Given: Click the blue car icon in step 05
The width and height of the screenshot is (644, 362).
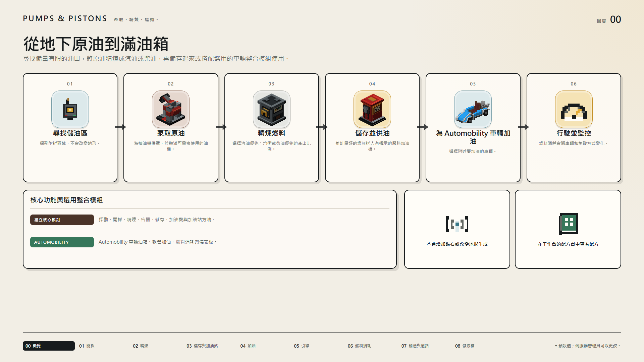Looking at the screenshot, I should coord(473,109).
